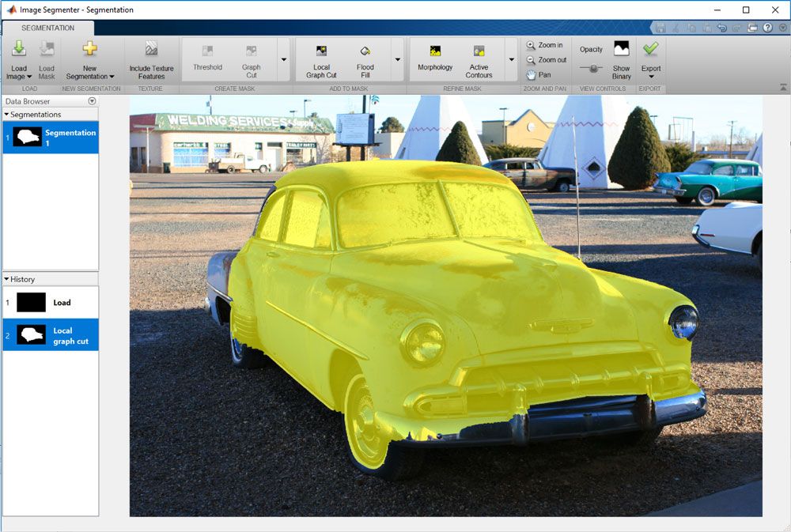791x532 pixels.
Task: Click the Paste icon in quick access bar
Action: tap(706, 28)
